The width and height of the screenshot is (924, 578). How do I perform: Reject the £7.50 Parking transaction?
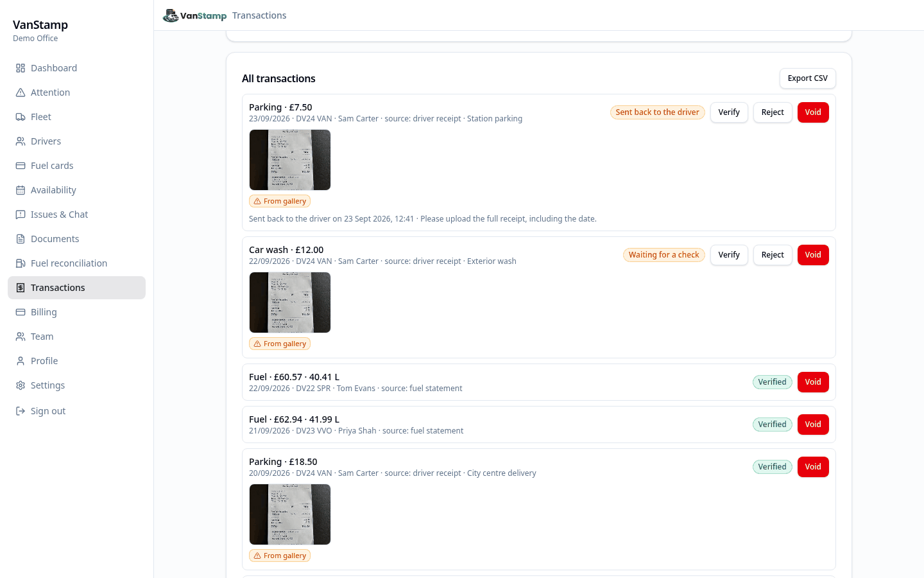point(773,112)
